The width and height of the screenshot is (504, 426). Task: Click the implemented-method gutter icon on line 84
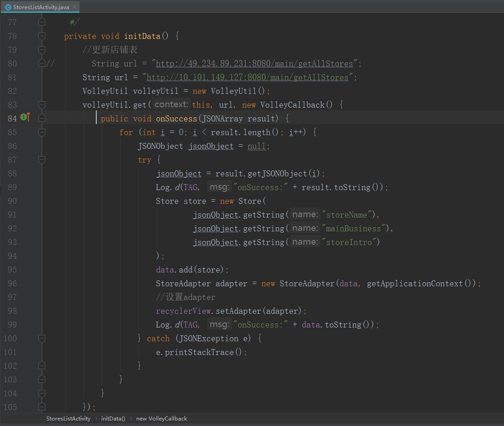click(x=24, y=118)
